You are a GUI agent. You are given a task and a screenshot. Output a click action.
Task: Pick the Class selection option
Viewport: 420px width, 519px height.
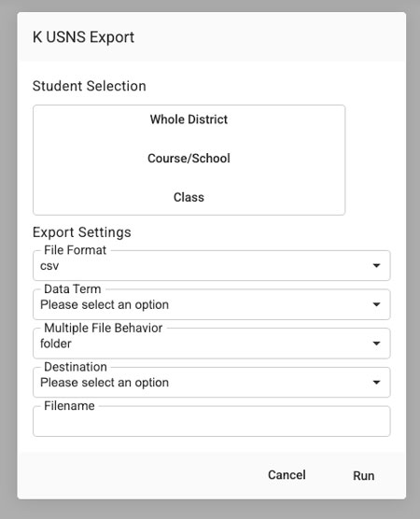(189, 197)
